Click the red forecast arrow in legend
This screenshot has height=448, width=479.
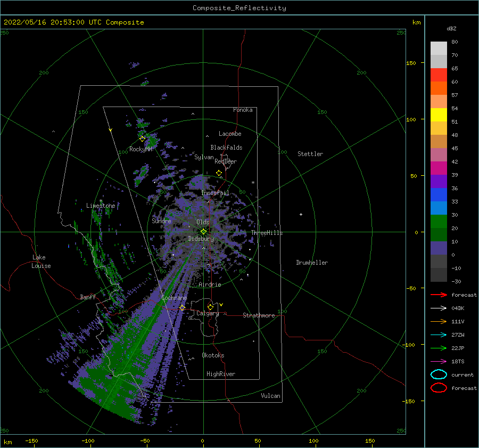pos(439,295)
